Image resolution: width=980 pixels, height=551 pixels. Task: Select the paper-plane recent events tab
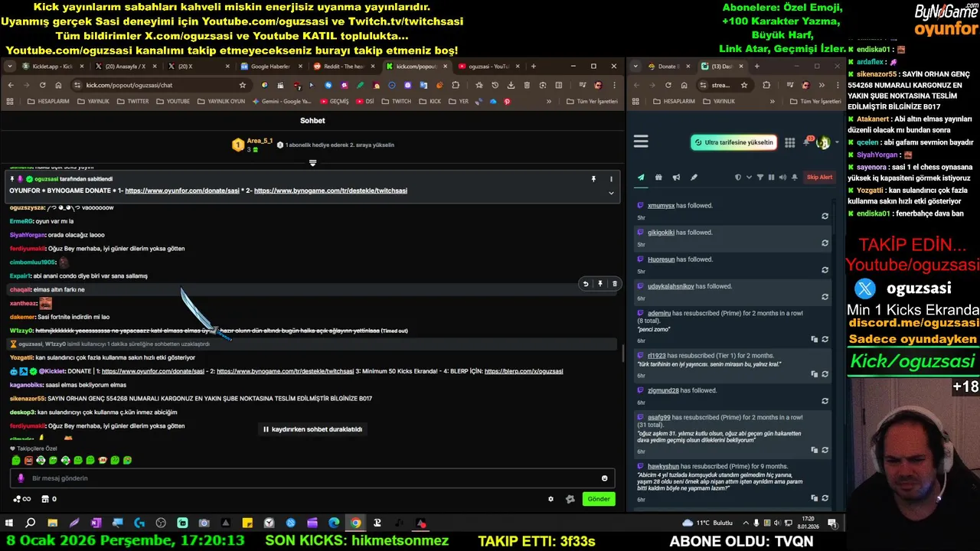641,178
